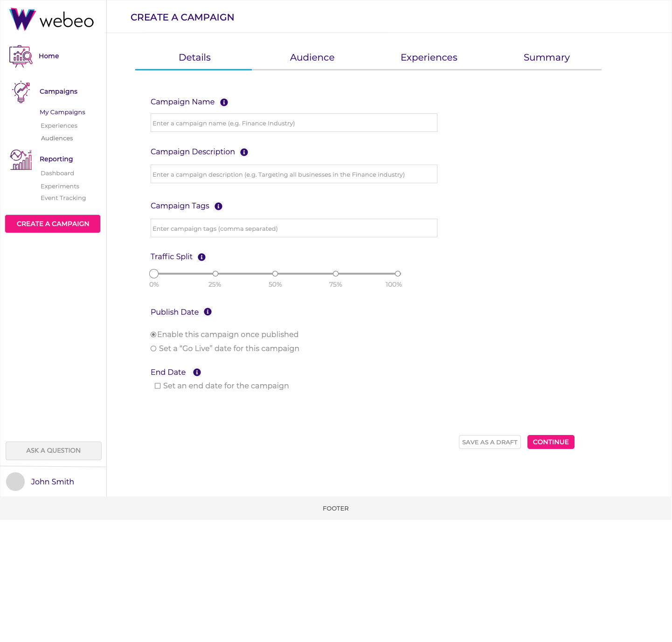The width and height of the screenshot is (672, 642).
Task: Open My Campaigns in the sidebar
Action: [62, 112]
